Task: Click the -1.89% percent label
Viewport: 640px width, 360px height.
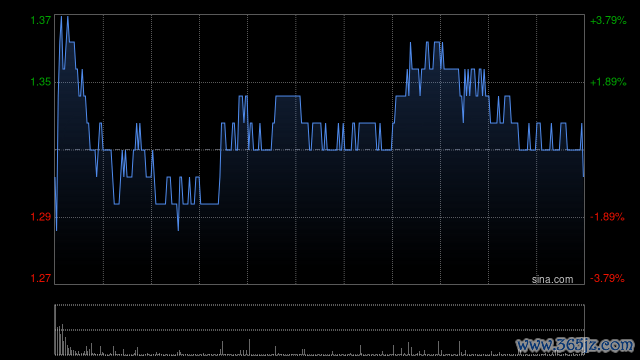Action: tap(607, 217)
